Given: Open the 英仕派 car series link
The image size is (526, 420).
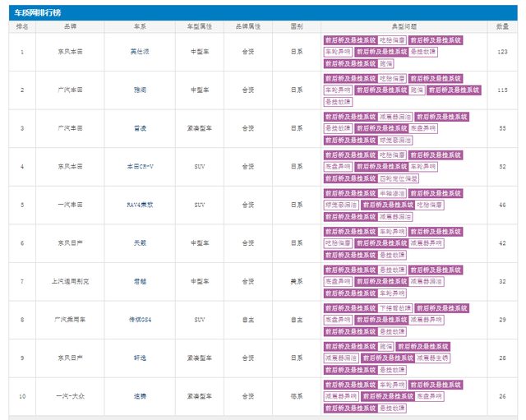Looking at the screenshot, I should (x=140, y=52).
